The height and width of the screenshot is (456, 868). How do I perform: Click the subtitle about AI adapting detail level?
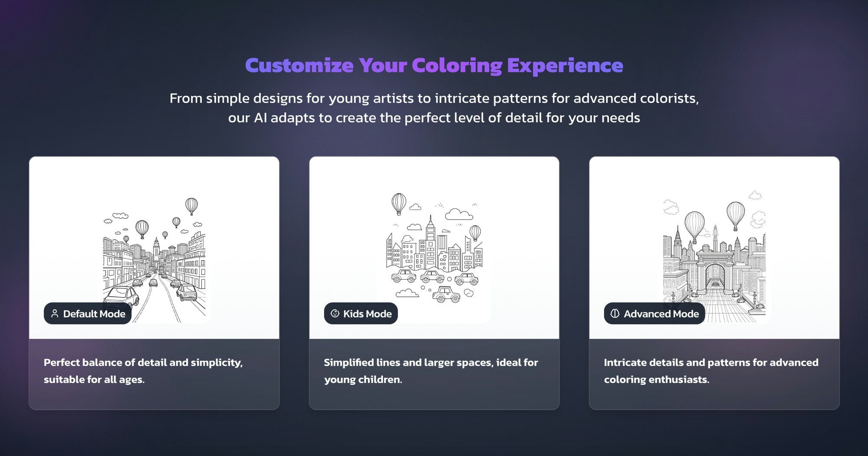(434, 108)
